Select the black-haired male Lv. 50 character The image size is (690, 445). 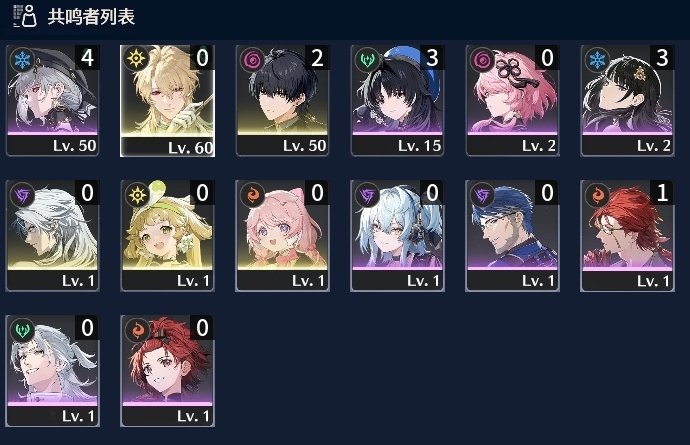tap(283, 101)
